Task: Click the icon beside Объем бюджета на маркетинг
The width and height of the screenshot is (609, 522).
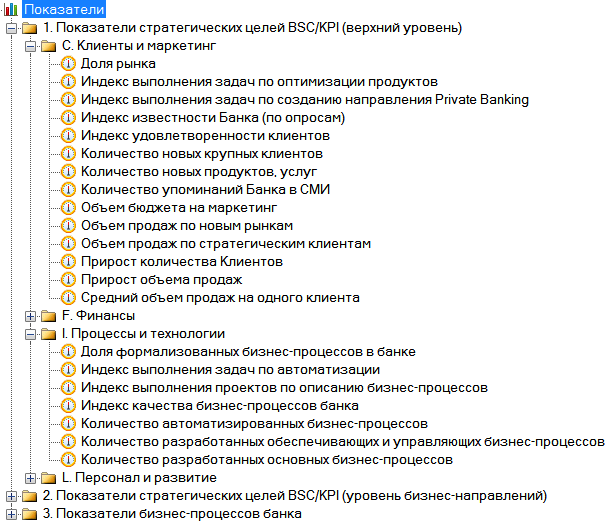Action: pyautogui.click(x=68, y=207)
